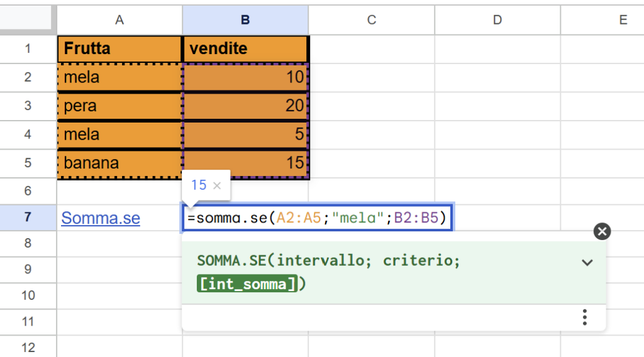Viewport: 644px width, 357px height.
Task: Select the banana cell
Action: [x=119, y=163]
